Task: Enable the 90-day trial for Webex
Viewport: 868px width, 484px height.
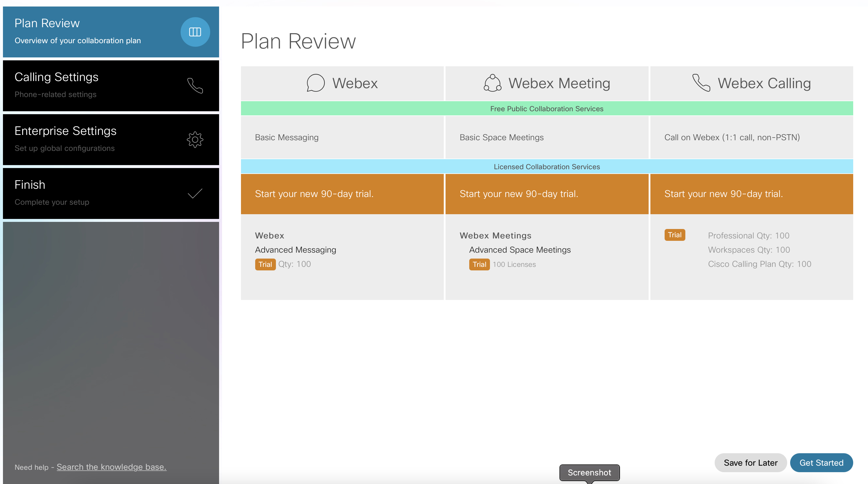Action: coord(343,194)
